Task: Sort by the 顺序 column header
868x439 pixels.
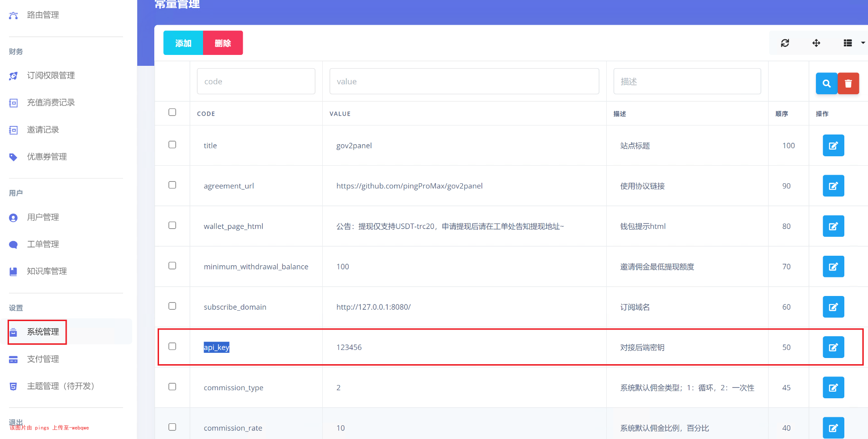Action: (781, 114)
